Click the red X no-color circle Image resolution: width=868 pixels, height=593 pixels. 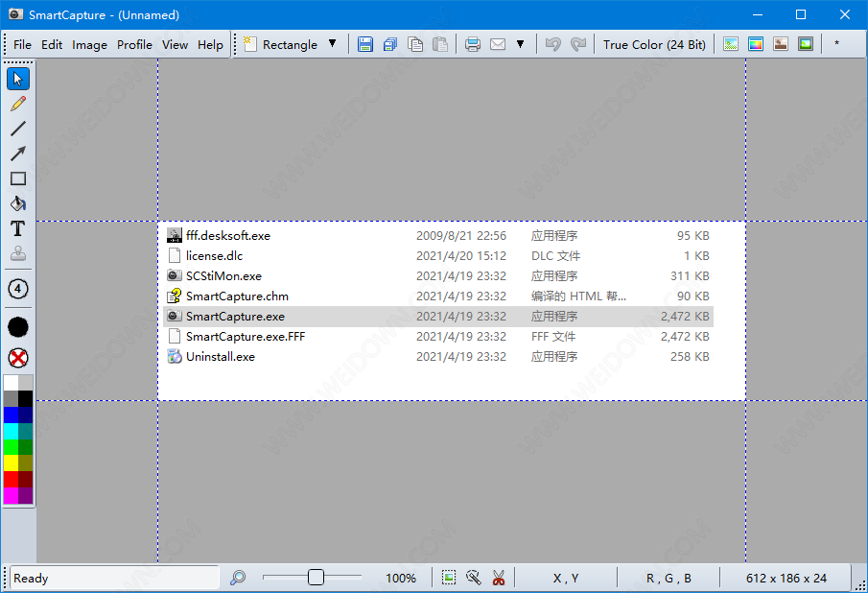tap(18, 358)
